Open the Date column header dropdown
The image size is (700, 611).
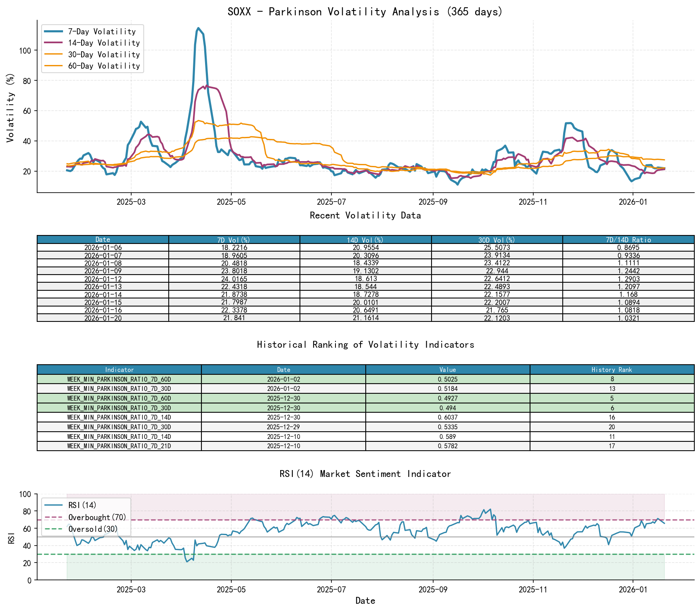(x=103, y=239)
